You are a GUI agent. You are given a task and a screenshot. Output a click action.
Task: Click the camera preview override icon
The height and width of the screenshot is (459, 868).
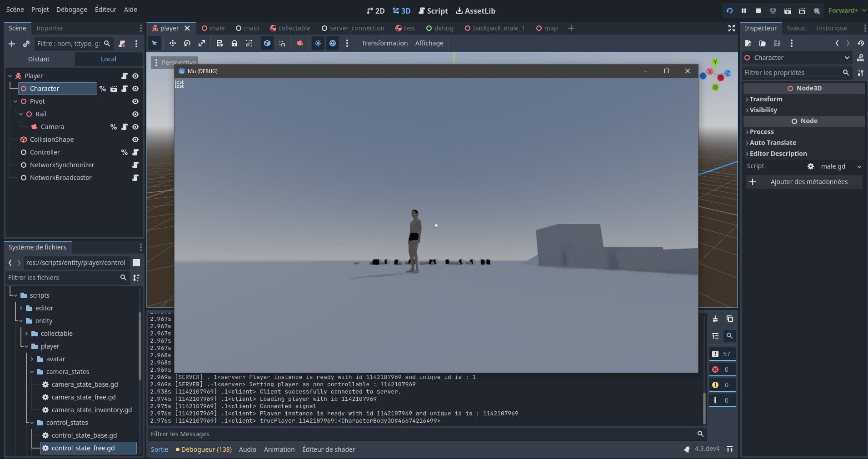(x=300, y=43)
